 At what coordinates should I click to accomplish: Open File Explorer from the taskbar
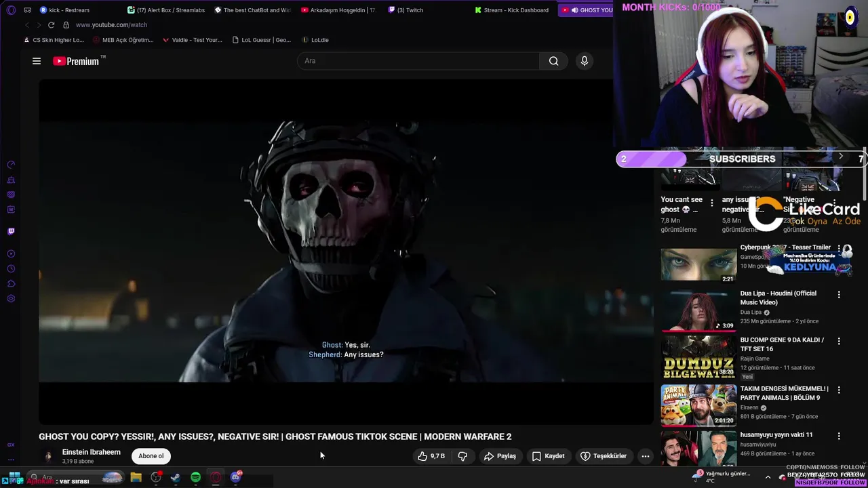(136, 477)
